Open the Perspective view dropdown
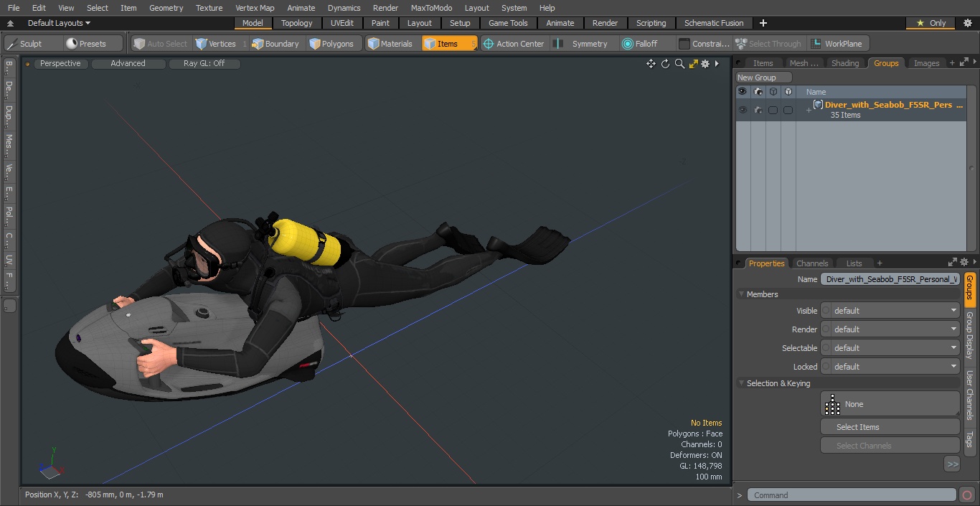980x506 pixels. 60,64
